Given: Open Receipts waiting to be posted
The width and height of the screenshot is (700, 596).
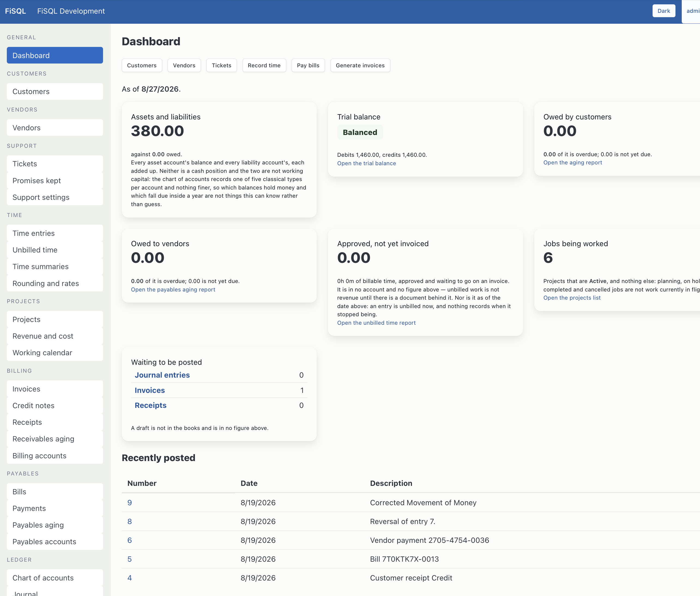Looking at the screenshot, I should click(151, 405).
